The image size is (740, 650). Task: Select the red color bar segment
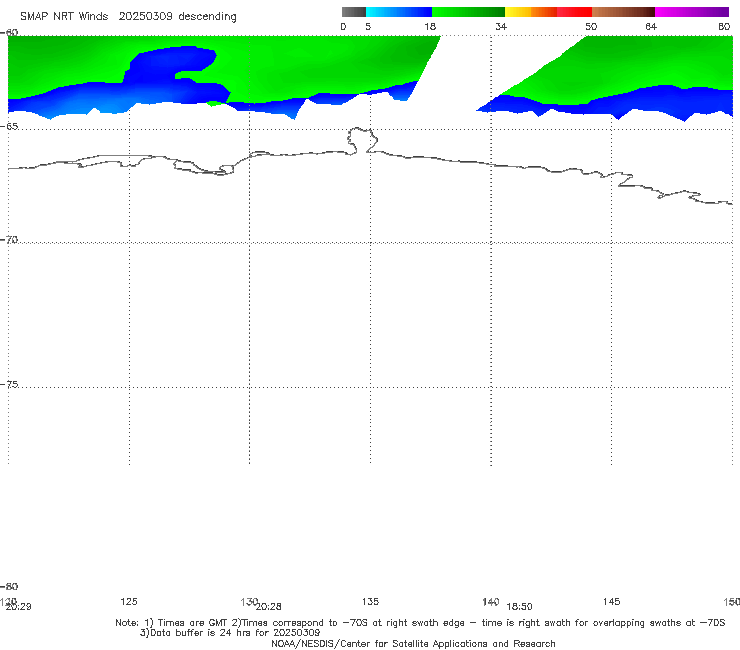tap(574, 12)
